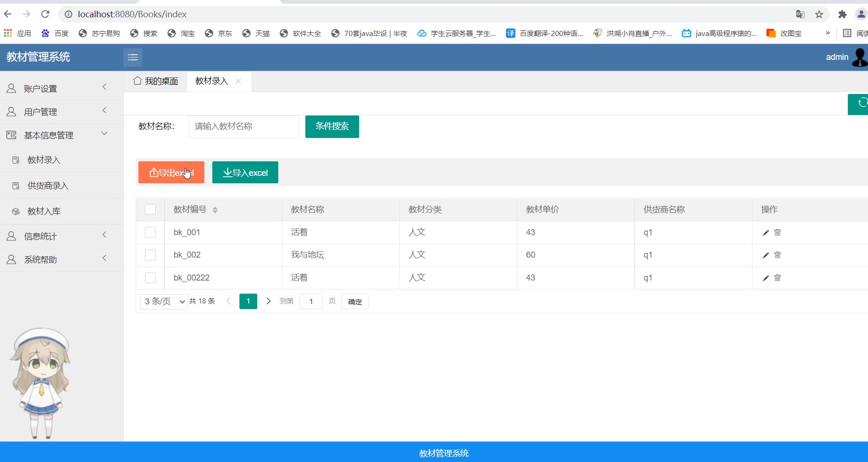Click the anime mascot character
Screen dimensions: 868x462
tap(41, 383)
